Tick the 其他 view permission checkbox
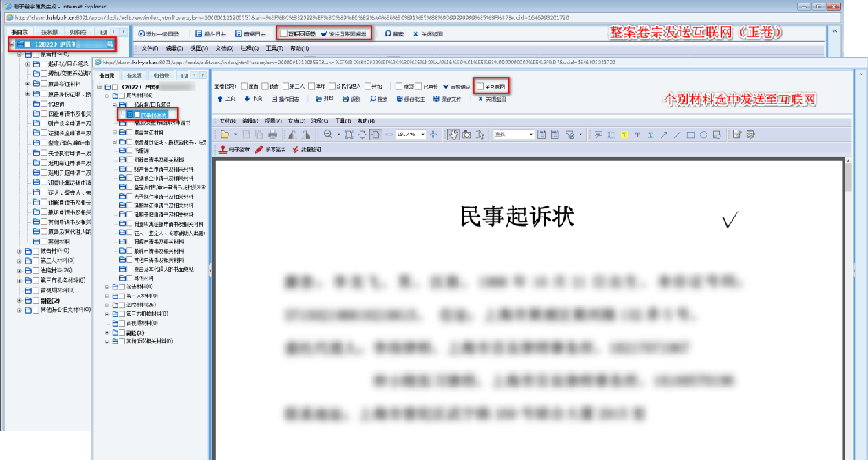 367,85
